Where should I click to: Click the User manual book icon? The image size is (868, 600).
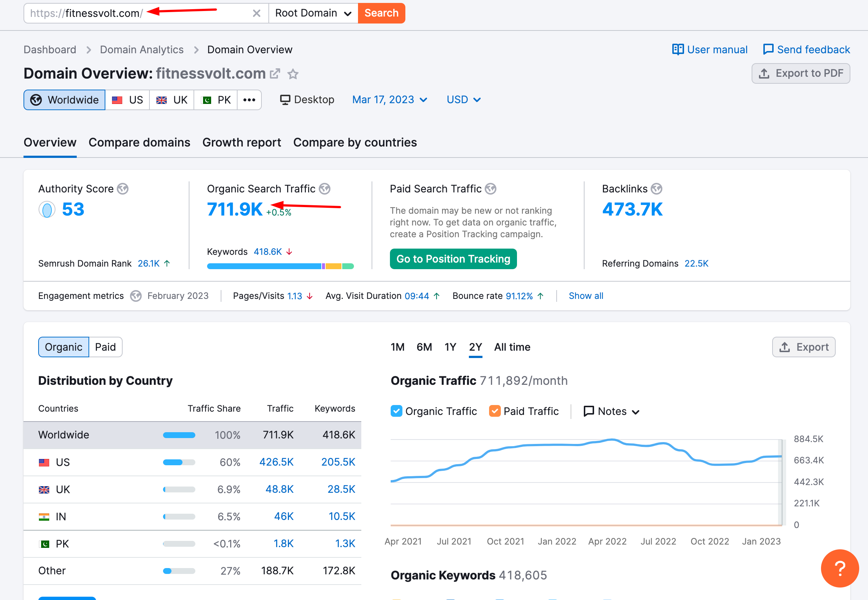point(678,50)
